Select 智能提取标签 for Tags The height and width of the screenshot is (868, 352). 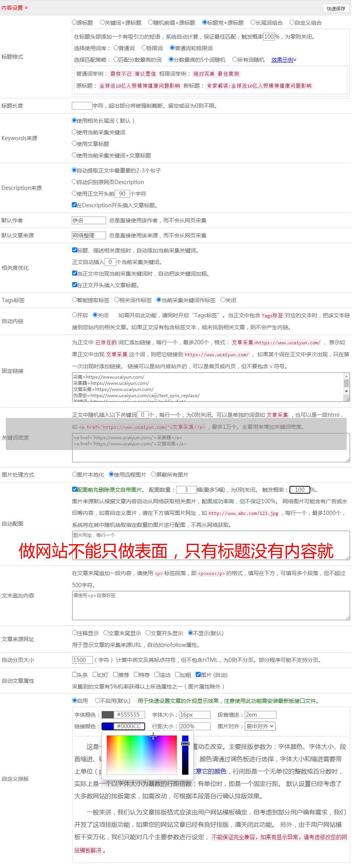(x=75, y=300)
